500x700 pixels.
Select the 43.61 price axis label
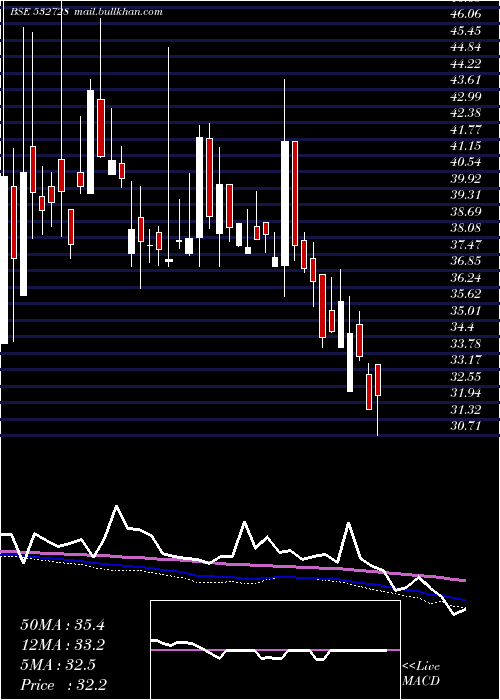click(466, 80)
